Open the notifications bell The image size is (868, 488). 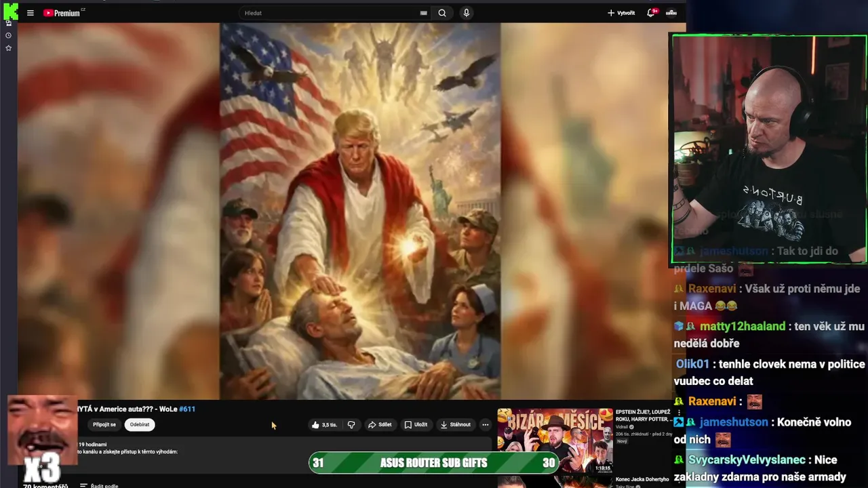point(651,13)
